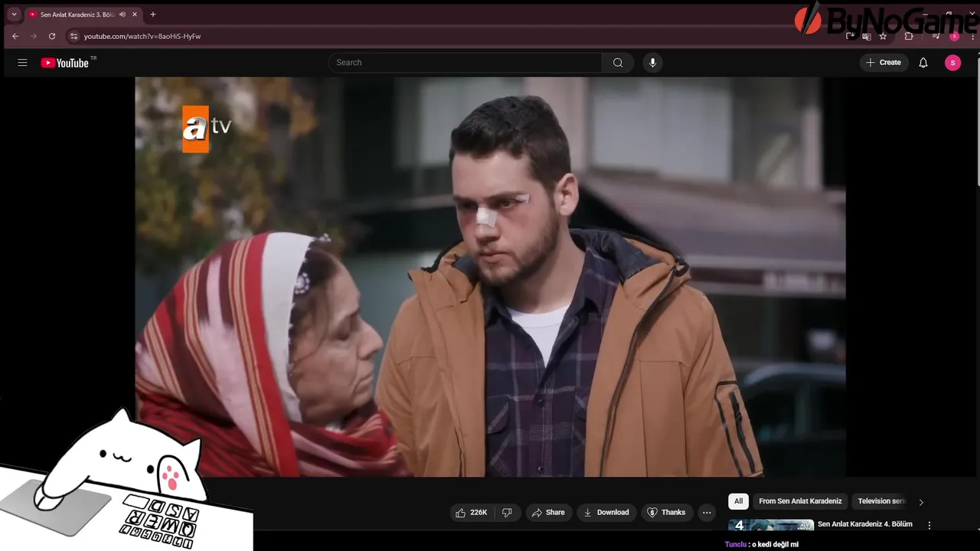980x551 pixels.
Task: Share the video
Action: (548, 513)
